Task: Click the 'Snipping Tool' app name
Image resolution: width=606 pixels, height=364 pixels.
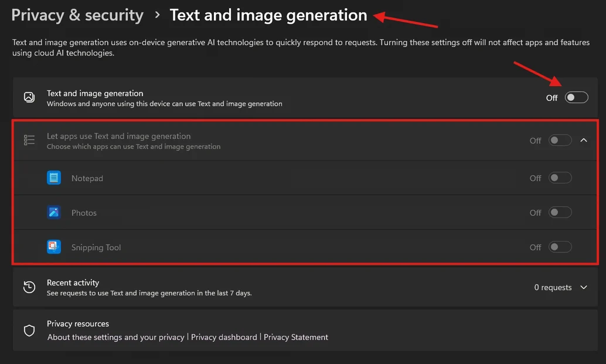Action: [96, 247]
